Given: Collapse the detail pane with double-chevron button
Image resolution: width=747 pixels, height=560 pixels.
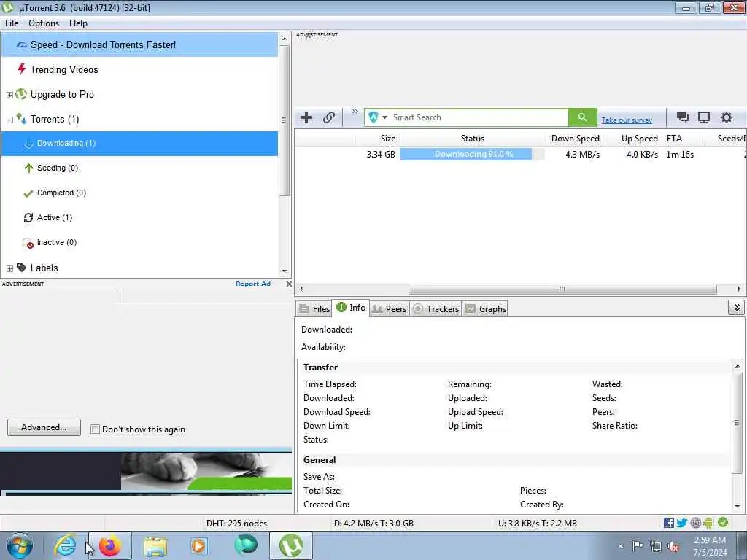Looking at the screenshot, I should pyautogui.click(x=736, y=308).
